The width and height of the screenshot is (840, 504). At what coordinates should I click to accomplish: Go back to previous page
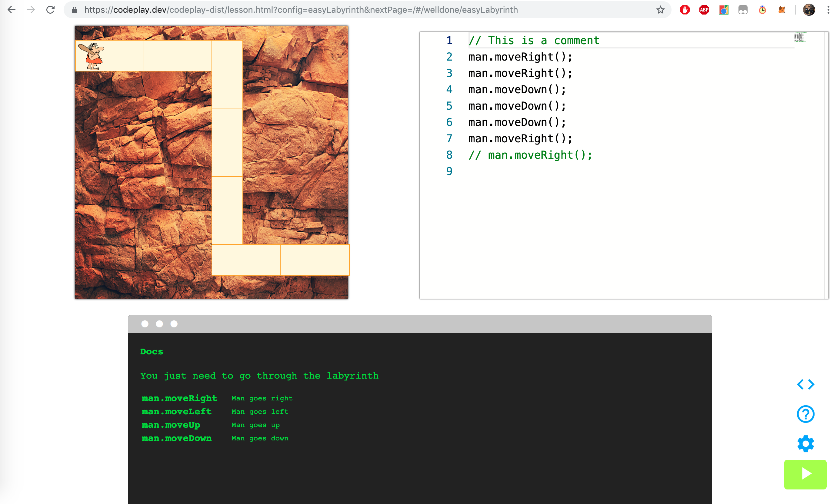click(12, 10)
